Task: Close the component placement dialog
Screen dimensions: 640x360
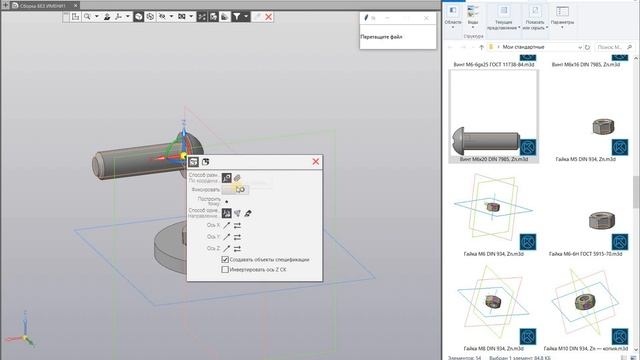Action: [316, 162]
